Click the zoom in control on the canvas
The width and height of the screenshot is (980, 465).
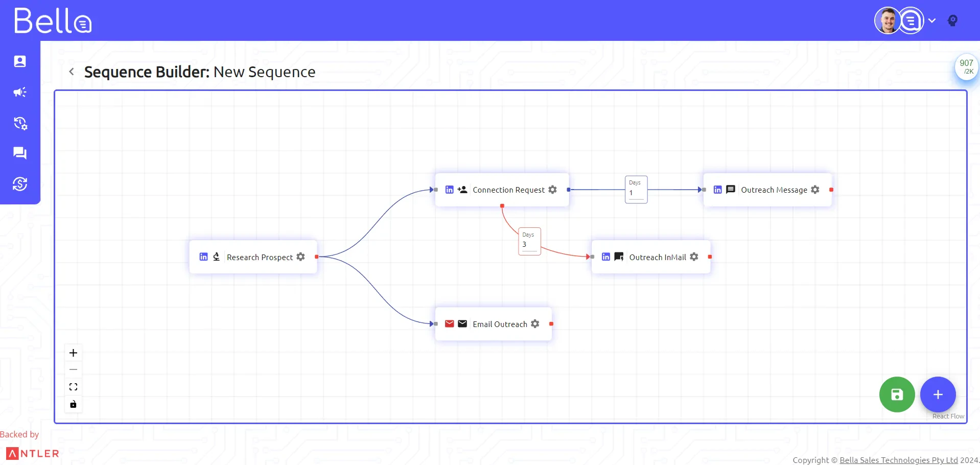(x=73, y=353)
